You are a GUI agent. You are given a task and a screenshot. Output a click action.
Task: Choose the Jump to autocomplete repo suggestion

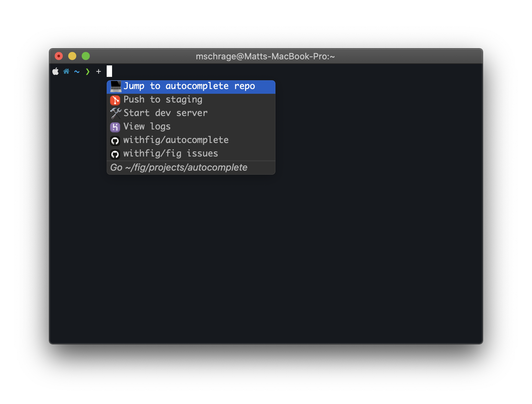click(191, 87)
